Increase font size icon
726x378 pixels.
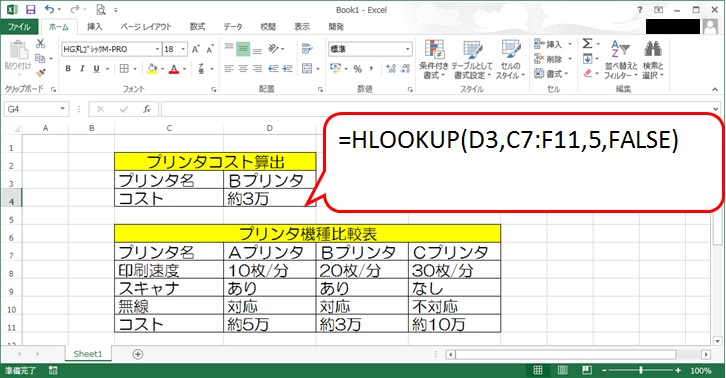pos(195,49)
